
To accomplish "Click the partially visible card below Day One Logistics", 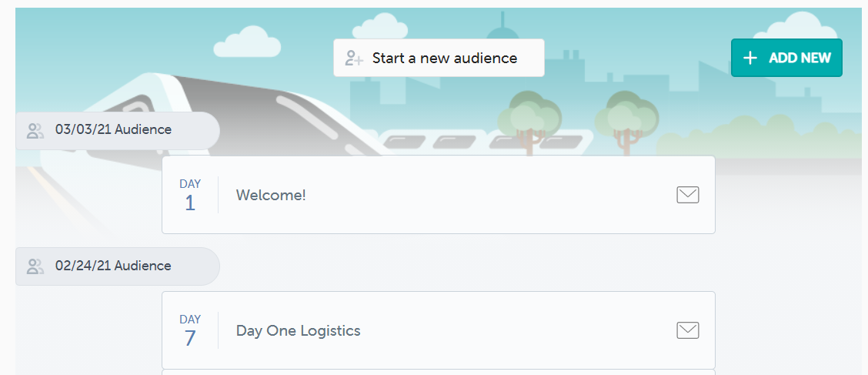I will pos(439,372).
